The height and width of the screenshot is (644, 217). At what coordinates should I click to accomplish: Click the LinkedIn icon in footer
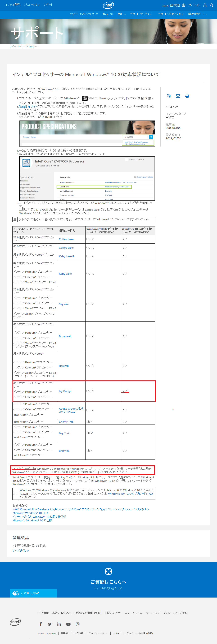click(59, 624)
